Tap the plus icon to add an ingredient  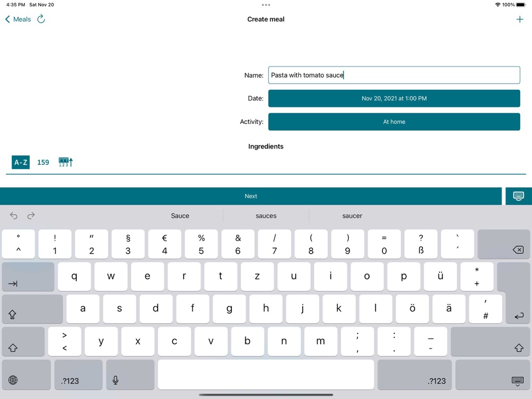click(519, 19)
